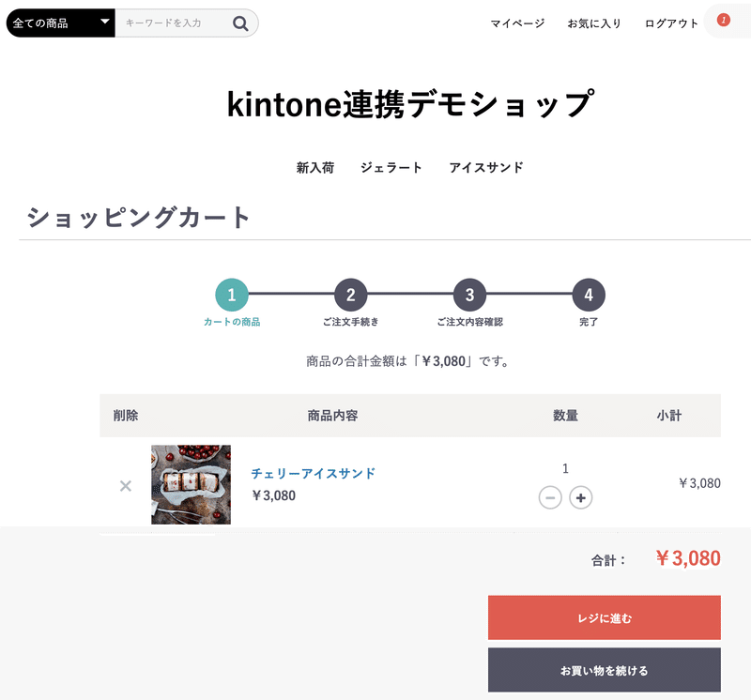Screen dimensions: 751x700
Task: Open アイスサンド category menu
Action: (486, 168)
